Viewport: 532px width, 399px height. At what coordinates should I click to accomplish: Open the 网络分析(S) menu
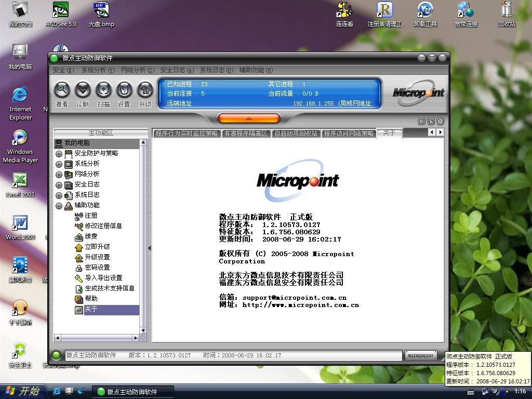point(137,70)
